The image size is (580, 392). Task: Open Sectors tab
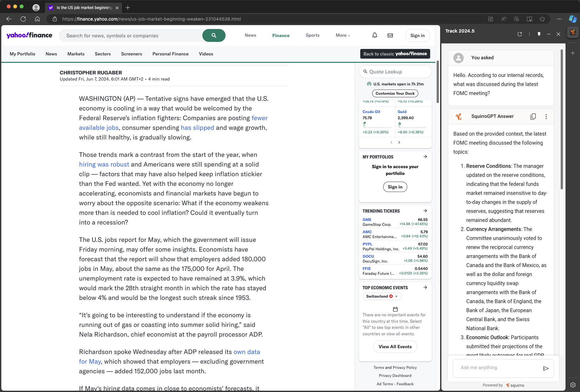(103, 54)
